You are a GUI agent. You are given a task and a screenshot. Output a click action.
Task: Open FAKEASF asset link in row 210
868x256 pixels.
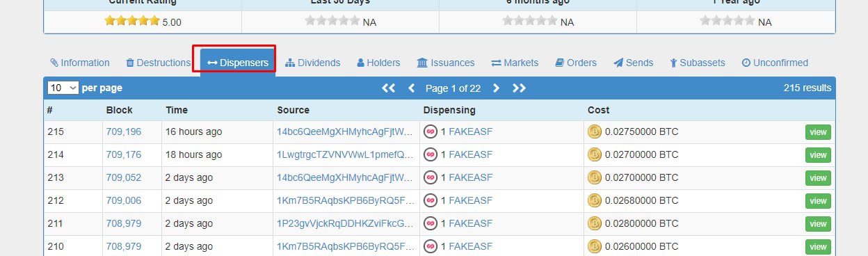(x=470, y=246)
